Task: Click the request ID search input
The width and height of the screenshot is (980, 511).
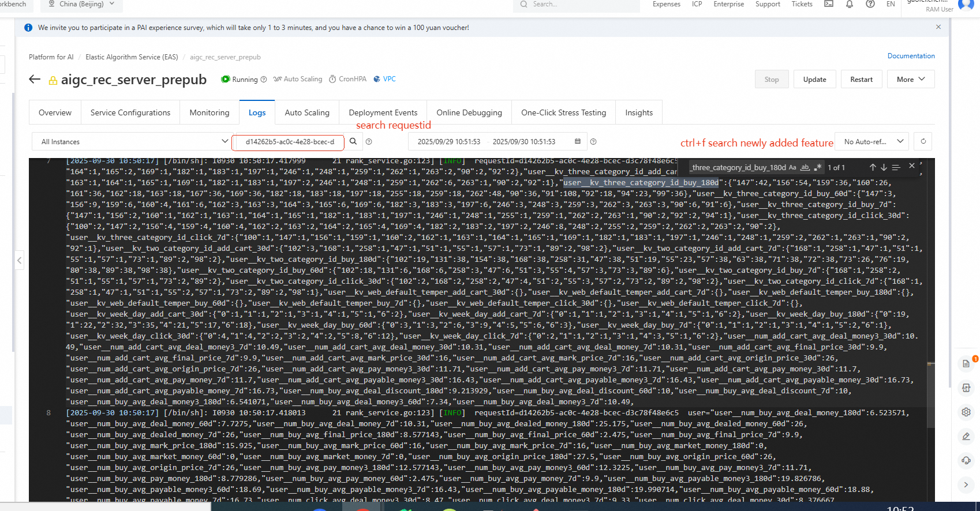Action: click(289, 141)
